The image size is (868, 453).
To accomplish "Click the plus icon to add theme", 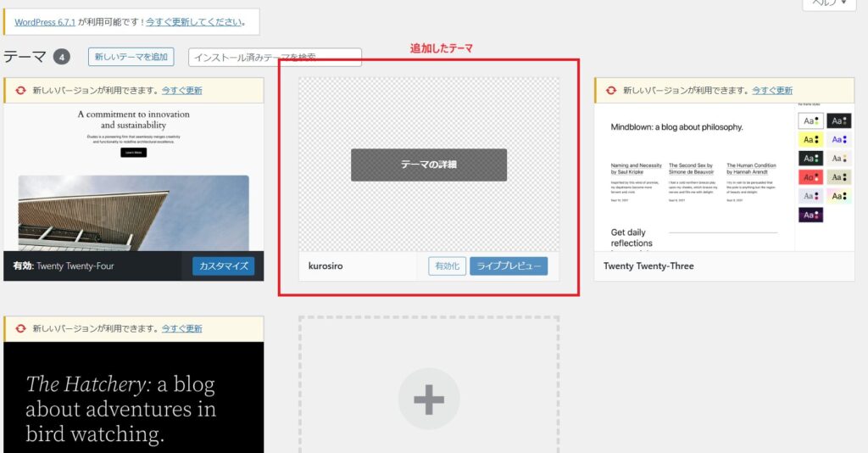I will pos(429,399).
